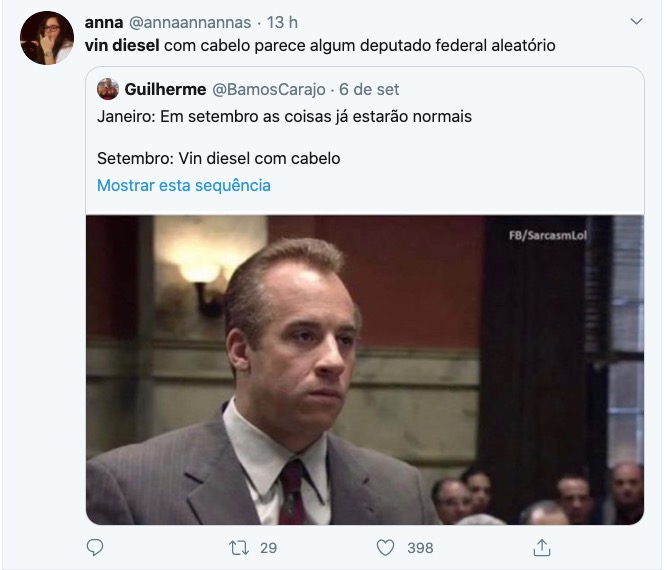Click the reply speech bubble icon

click(x=95, y=547)
